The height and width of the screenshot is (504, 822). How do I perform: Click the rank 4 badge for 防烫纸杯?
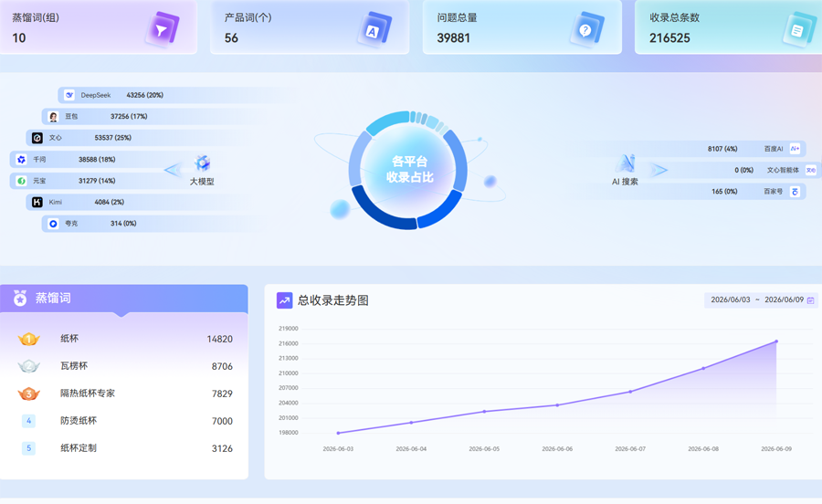coord(29,421)
